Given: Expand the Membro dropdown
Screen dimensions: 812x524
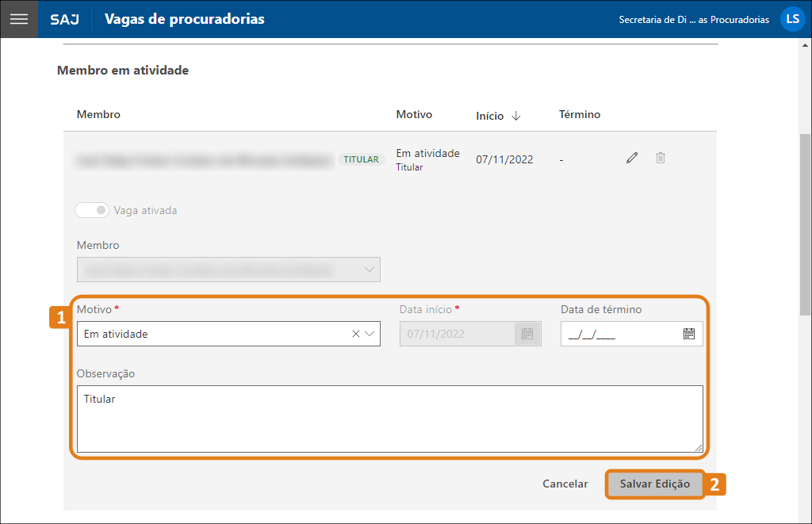Looking at the screenshot, I should click(370, 270).
